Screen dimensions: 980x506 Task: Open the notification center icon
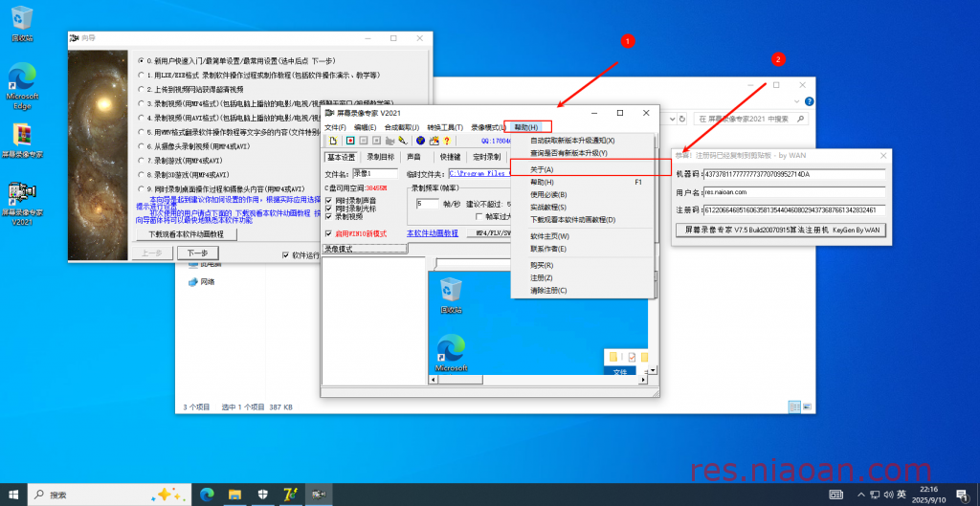click(x=962, y=495)
